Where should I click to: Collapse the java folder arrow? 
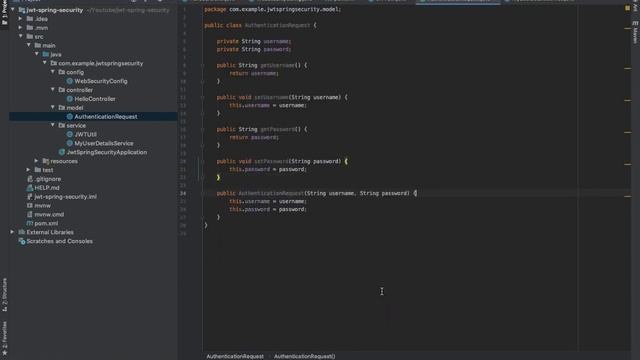pos(37,54)
